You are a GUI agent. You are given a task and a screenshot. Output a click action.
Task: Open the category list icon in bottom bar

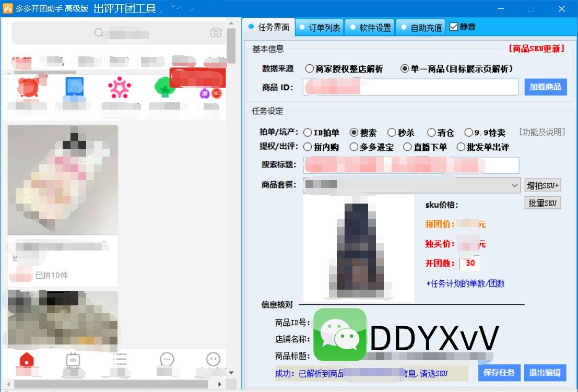[x=120, y=360]
